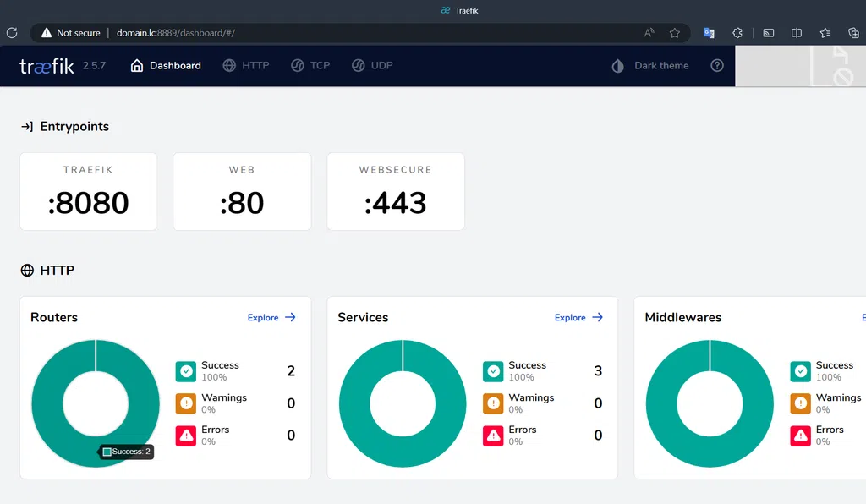Open the TCP navigation tab

click(x=310, y=66)
